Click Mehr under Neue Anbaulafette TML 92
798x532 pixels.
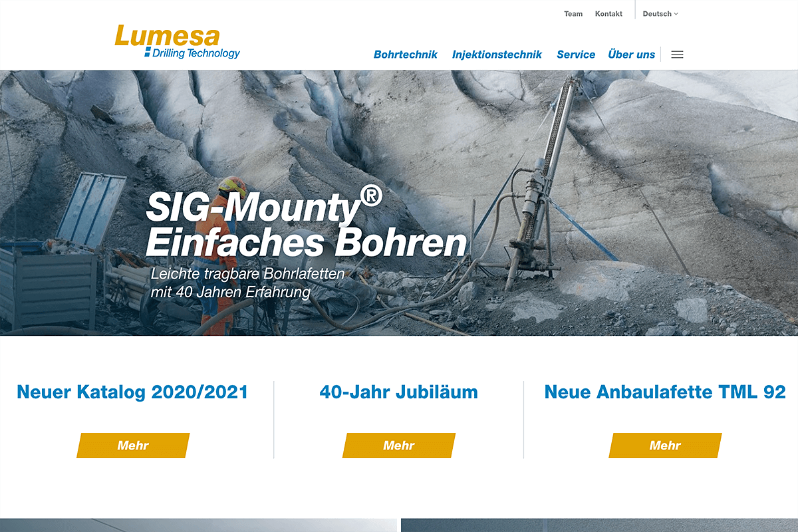click(x=665, y=446)
